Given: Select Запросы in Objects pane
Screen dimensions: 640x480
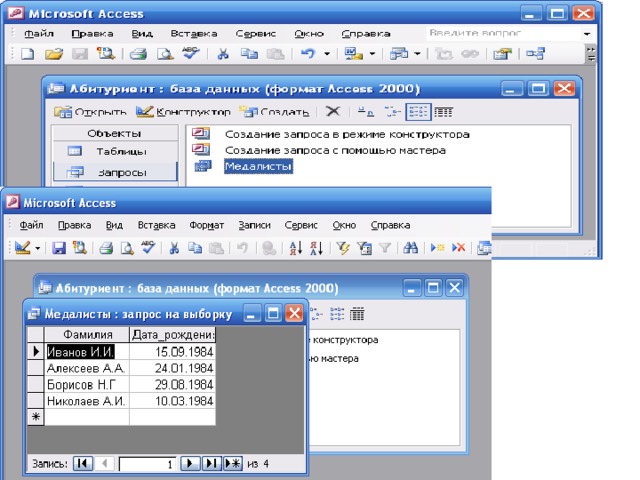Looking at the screenshot, I should click(115, 172).
